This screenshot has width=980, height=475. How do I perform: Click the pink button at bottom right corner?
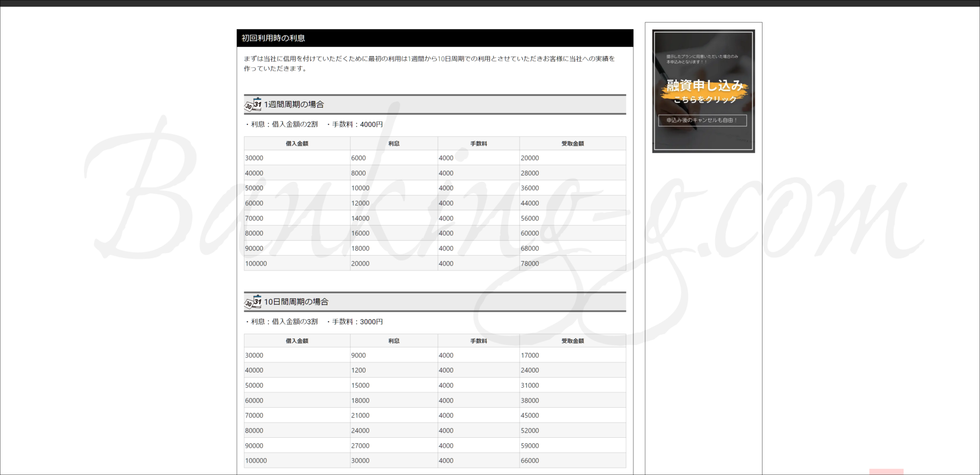tap(886, 471)
